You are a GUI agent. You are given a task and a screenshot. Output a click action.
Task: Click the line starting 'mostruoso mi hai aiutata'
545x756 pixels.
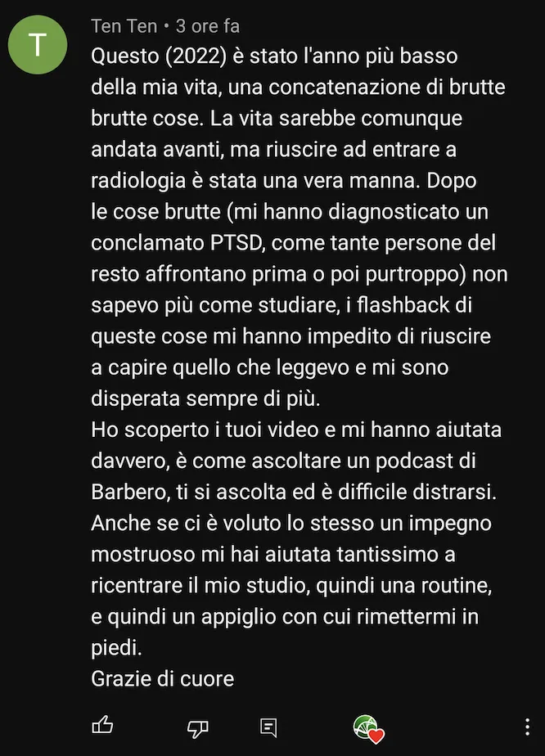pyautogui.click(x=273, y=554)
